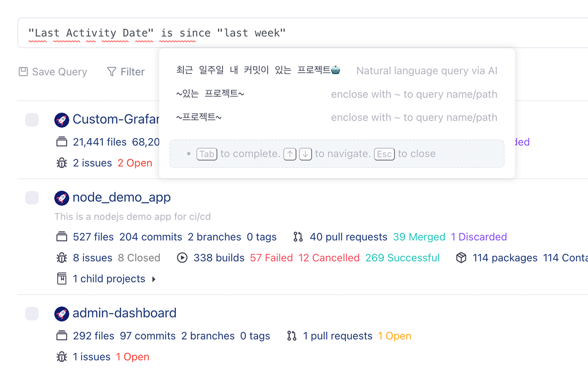
Task: Click the admin-dashboard rocket avatar
Action: coord(62,314)
